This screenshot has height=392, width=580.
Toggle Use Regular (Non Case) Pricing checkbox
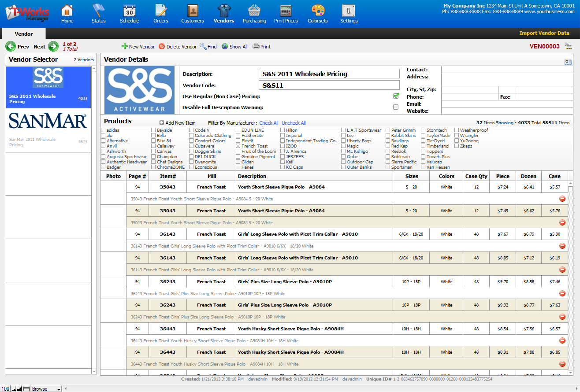tap(396, 96)
